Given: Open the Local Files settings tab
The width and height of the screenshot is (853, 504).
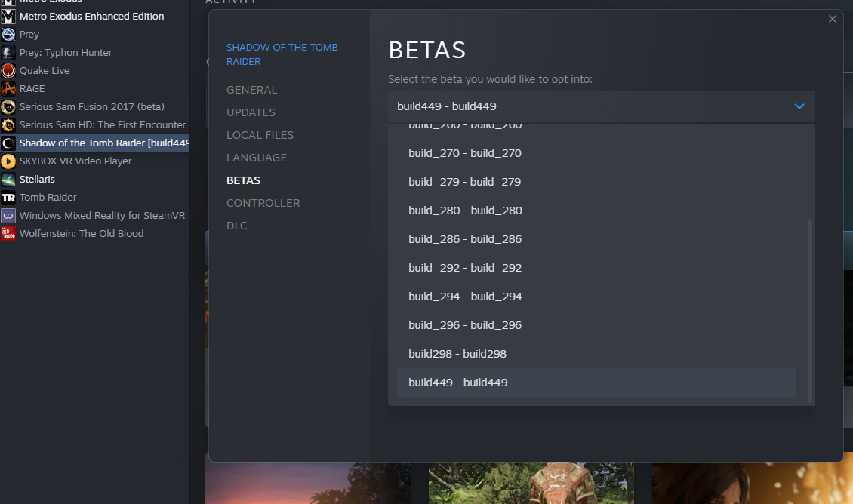Looking at the screenshot, I should [x=260, y=135].
